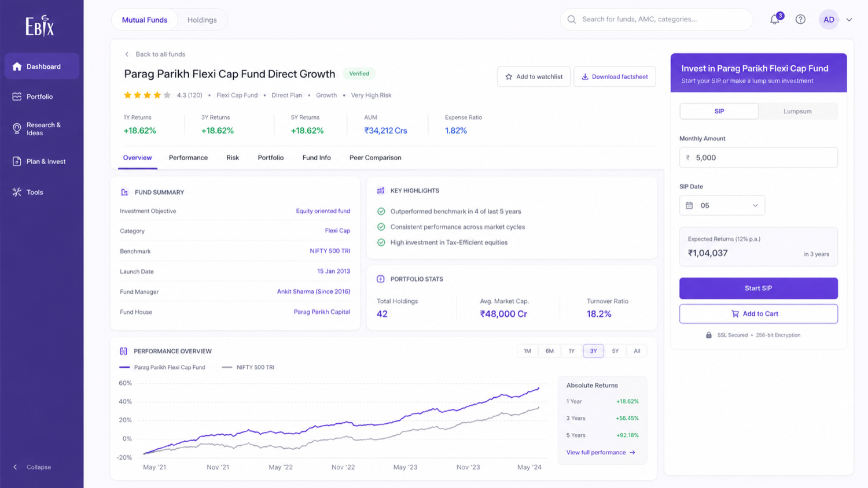
Task: Click the ₹34,212 Crs AUM value
Action: tap(385, 131)
